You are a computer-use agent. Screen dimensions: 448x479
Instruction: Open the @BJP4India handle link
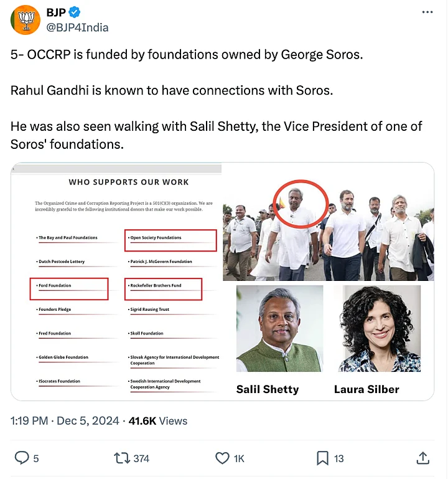point(77,27)
